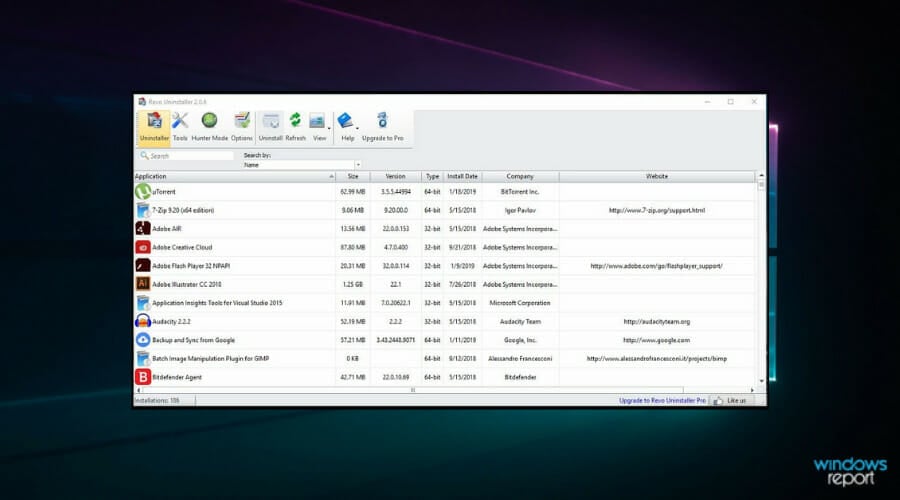Click the Like us button label
900x500 pixels.
(x=736, y=401)
